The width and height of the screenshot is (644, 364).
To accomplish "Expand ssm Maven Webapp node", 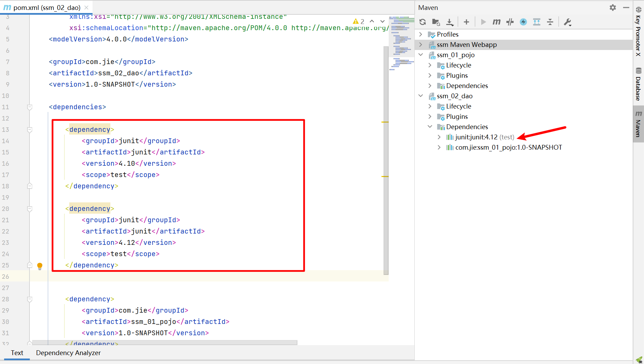I will pyautogui.click(x=421, y=45).
